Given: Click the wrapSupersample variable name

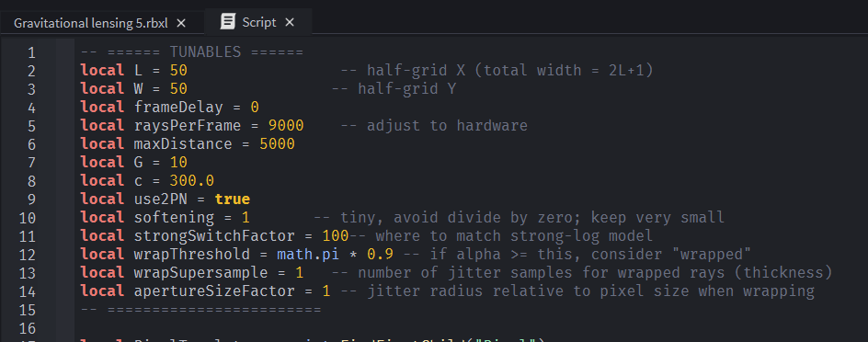Looking at the screenshot, I should pyautogui.click(x=201, y=272).
